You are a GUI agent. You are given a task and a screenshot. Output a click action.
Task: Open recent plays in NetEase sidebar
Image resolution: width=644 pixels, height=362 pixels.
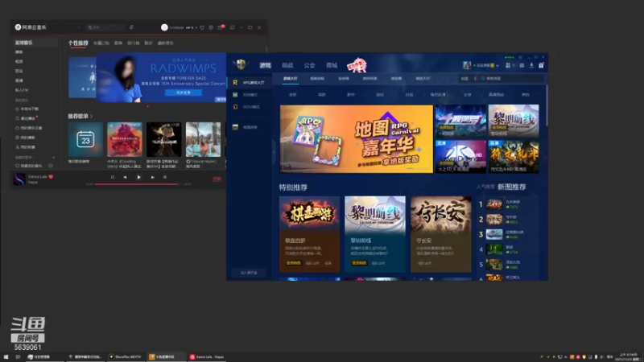tap(27, 118)
